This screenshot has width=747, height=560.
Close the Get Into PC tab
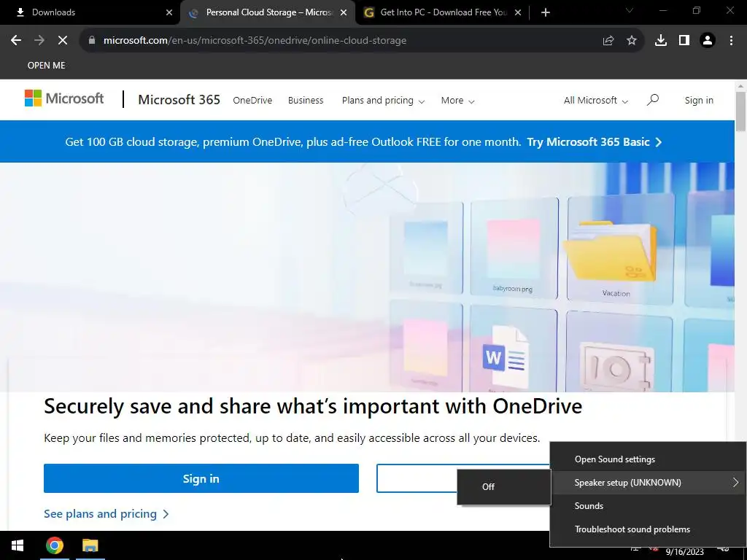coord(519,12)
